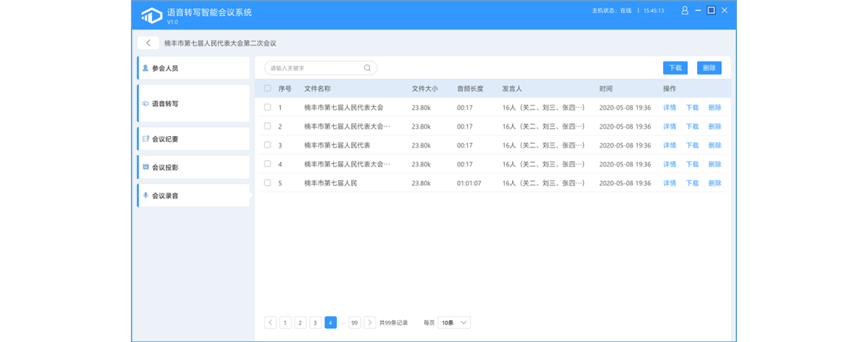Click the user account icon in title bar
This screenshot has height=342, width=868.
[x=684, y=11]
